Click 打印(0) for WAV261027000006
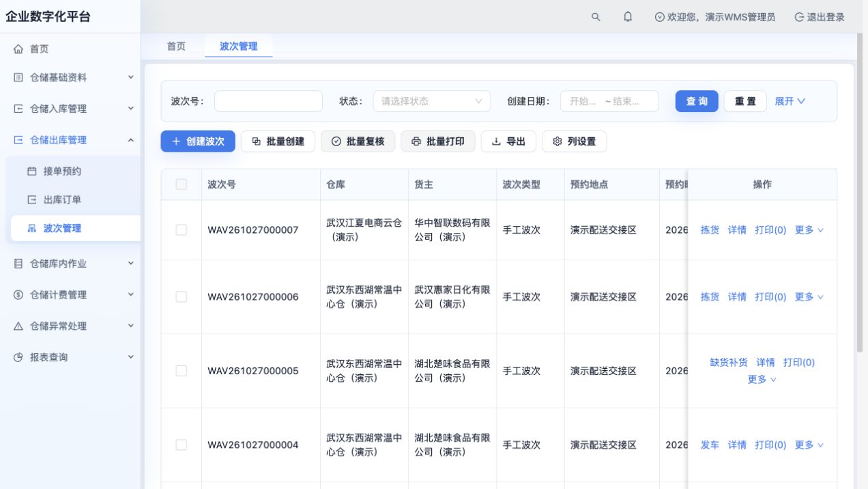The image size is (868, 489). coord(770,297)
